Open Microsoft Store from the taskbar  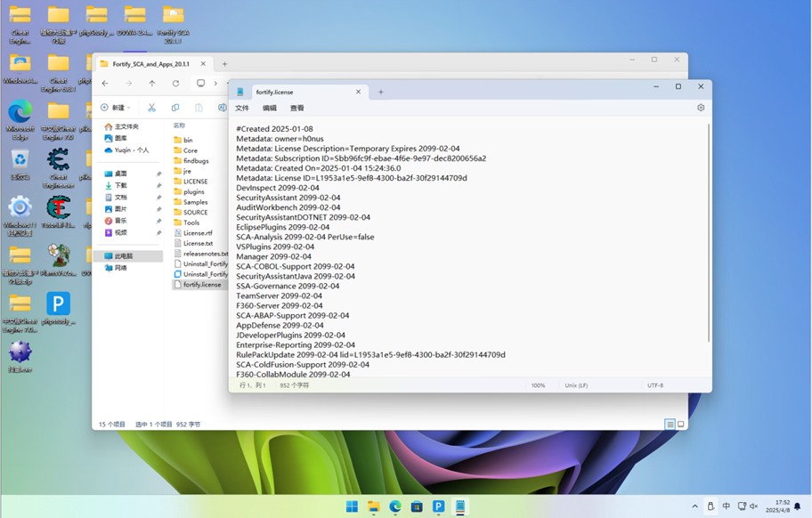coord(417,506)
